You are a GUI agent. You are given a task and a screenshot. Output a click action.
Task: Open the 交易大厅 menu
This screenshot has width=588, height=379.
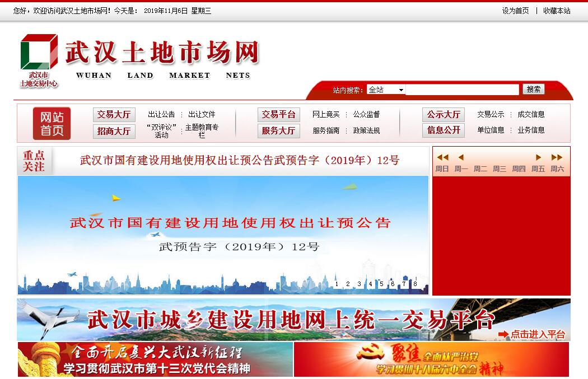pyautogui.click(x=114, y=115)
